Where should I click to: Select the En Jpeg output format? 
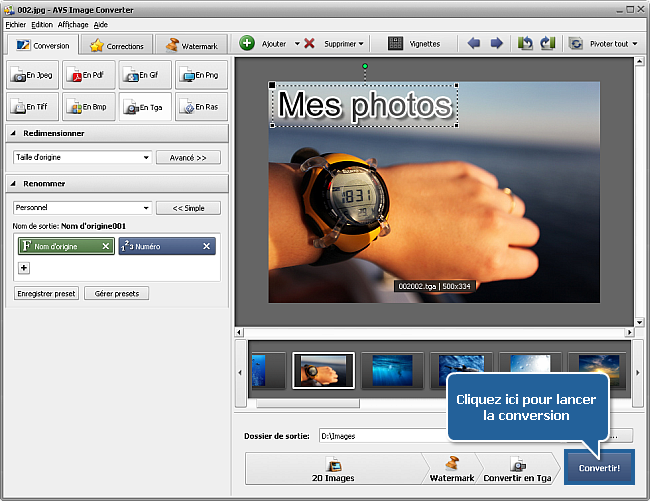tap(32, 75)
